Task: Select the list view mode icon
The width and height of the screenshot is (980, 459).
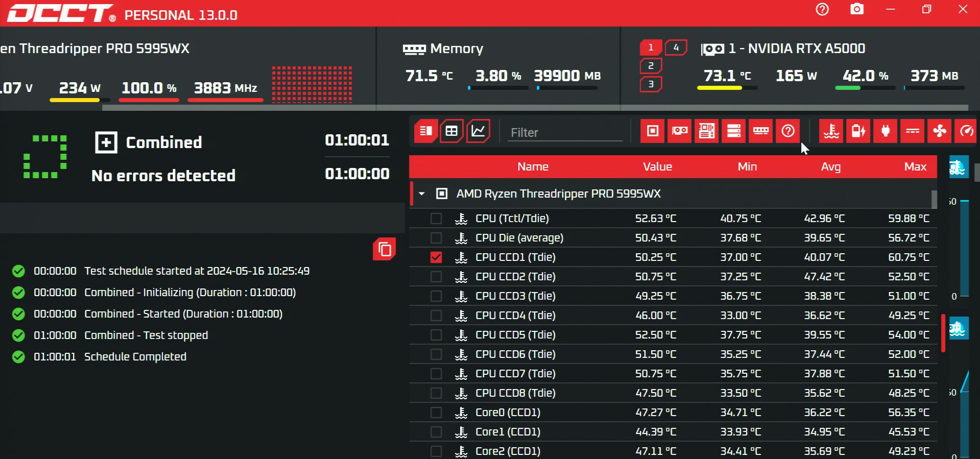Action: coord(426,131)
